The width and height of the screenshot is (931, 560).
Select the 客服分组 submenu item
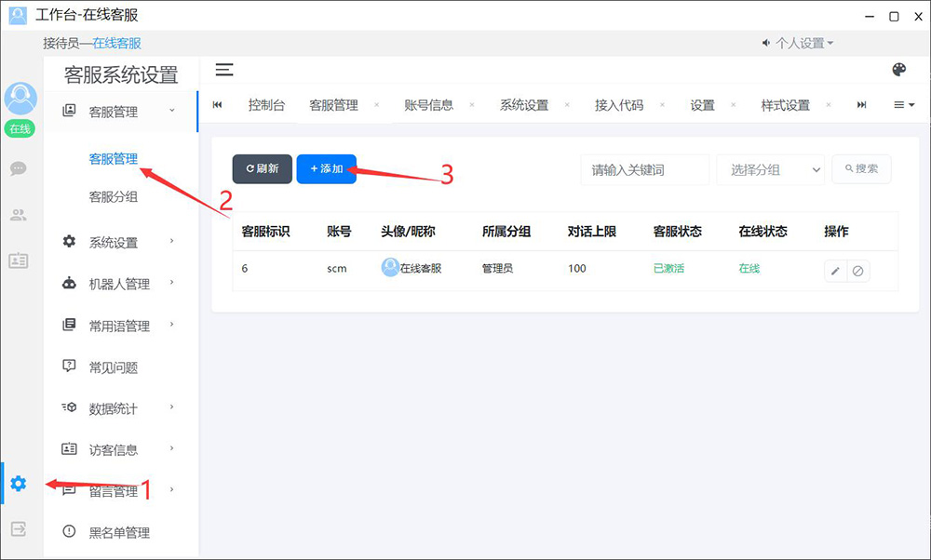pyautogui.click(x=114, y=196)
